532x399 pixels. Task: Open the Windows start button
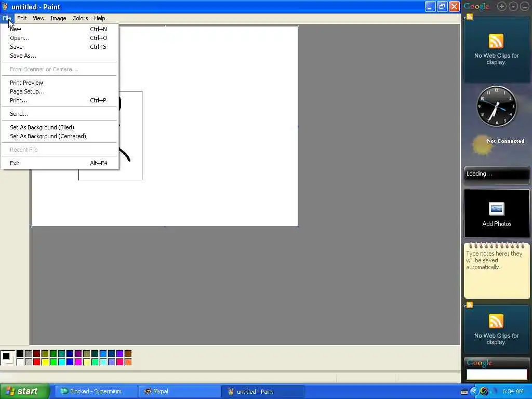click(24, 392)
